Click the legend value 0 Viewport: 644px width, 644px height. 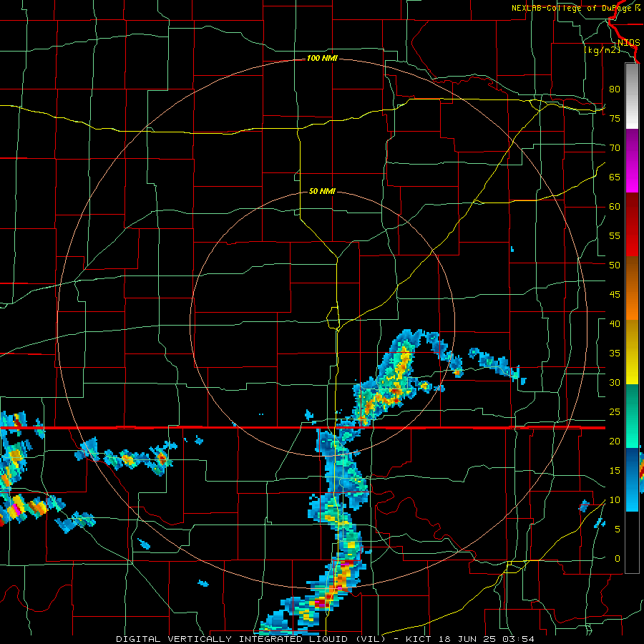tap(618, 559)
